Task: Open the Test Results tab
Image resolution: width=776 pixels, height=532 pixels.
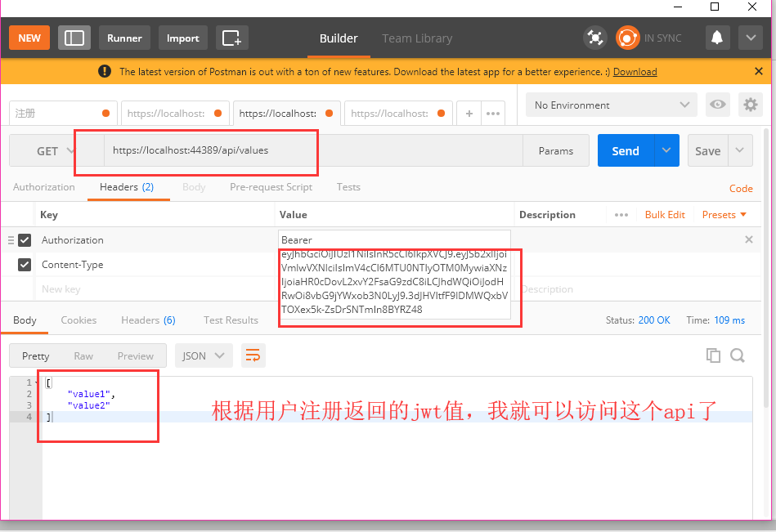Action: coord(231,320)
